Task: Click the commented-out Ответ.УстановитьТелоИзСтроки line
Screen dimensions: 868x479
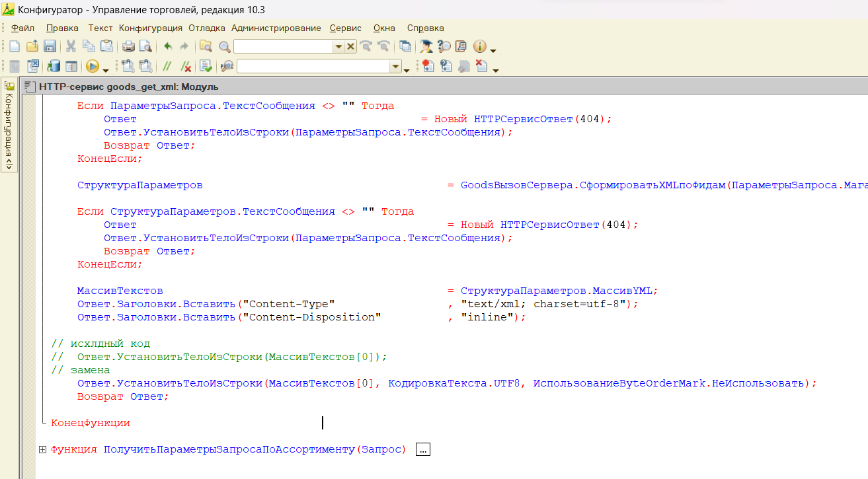Action: [219, 357]
